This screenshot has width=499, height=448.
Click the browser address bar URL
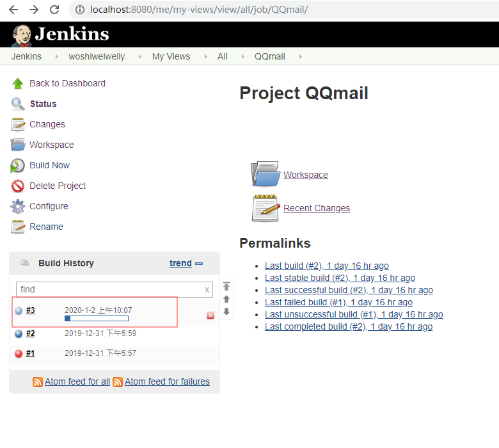coord(199,10)
